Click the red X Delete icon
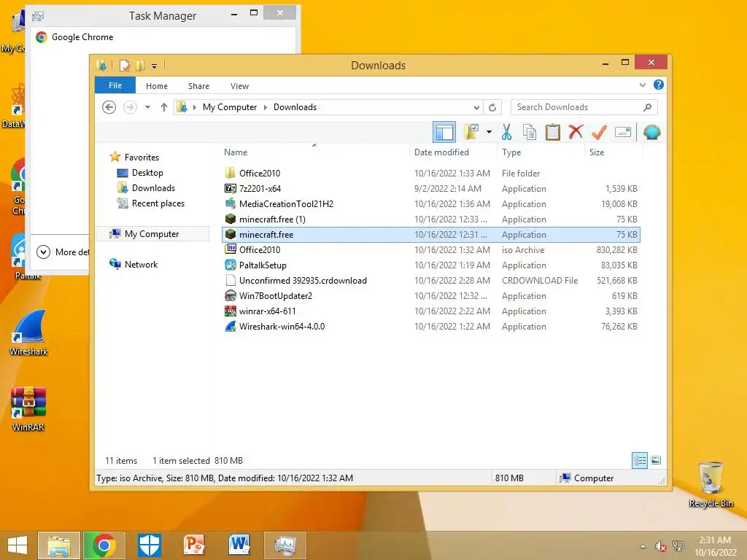 point(576,132)
